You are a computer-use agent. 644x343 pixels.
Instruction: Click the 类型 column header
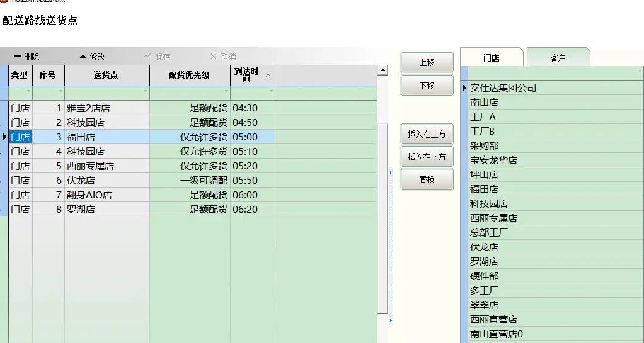pyautogui.click(x=21, y=75)
